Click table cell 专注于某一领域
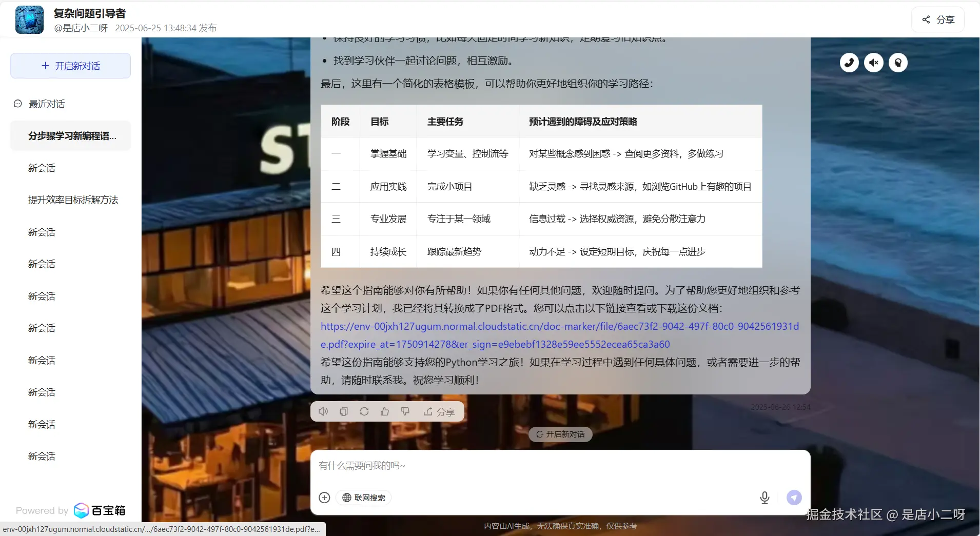The width and height of the screenshot is (980, 536). click(x=468, y=219)
